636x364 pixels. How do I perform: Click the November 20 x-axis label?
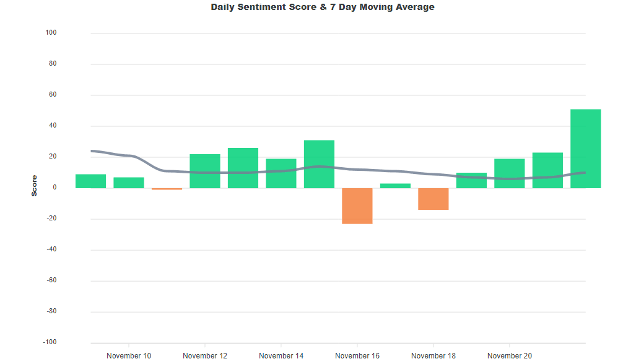(x=509, y=356)
